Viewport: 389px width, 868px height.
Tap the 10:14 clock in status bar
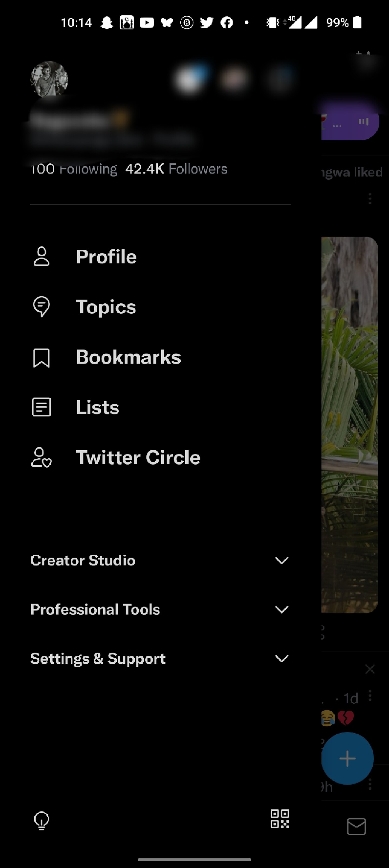tap(77, 23)
